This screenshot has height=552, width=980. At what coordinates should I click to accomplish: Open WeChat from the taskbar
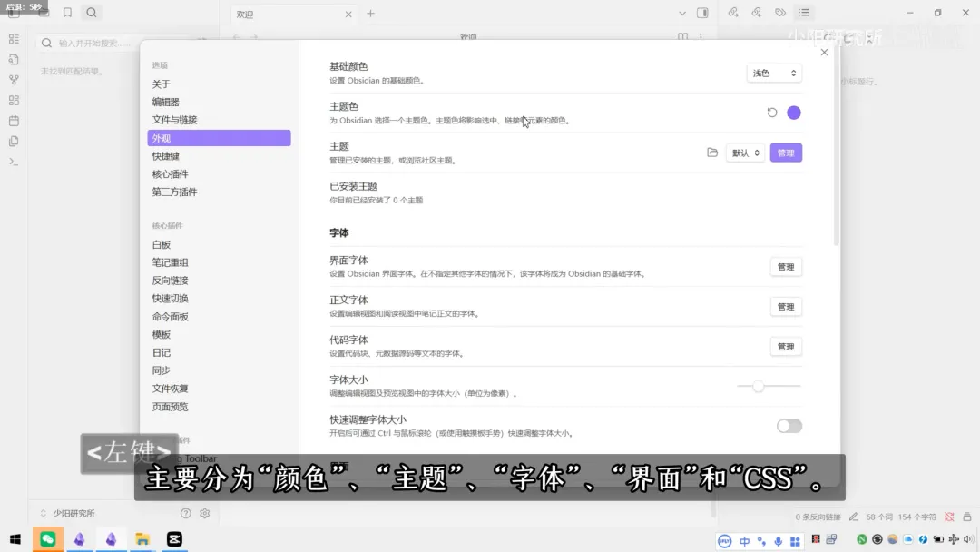(47, 538)
